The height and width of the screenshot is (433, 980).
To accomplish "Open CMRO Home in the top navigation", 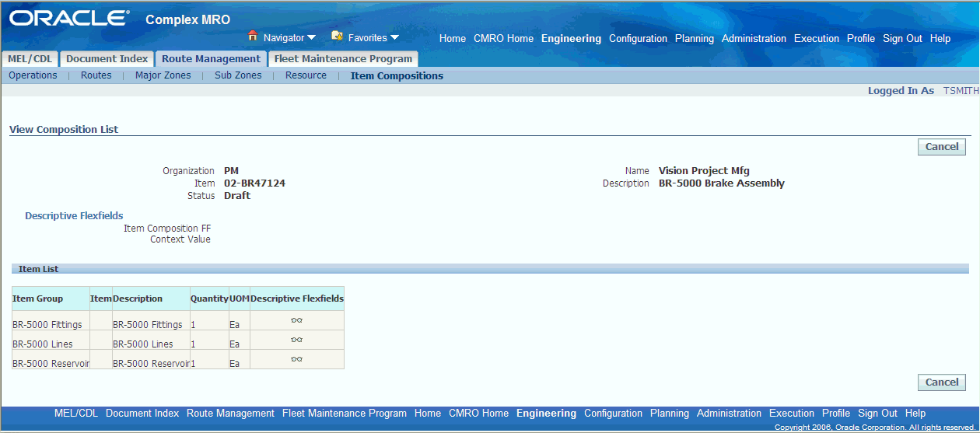I will coord(503,39).
